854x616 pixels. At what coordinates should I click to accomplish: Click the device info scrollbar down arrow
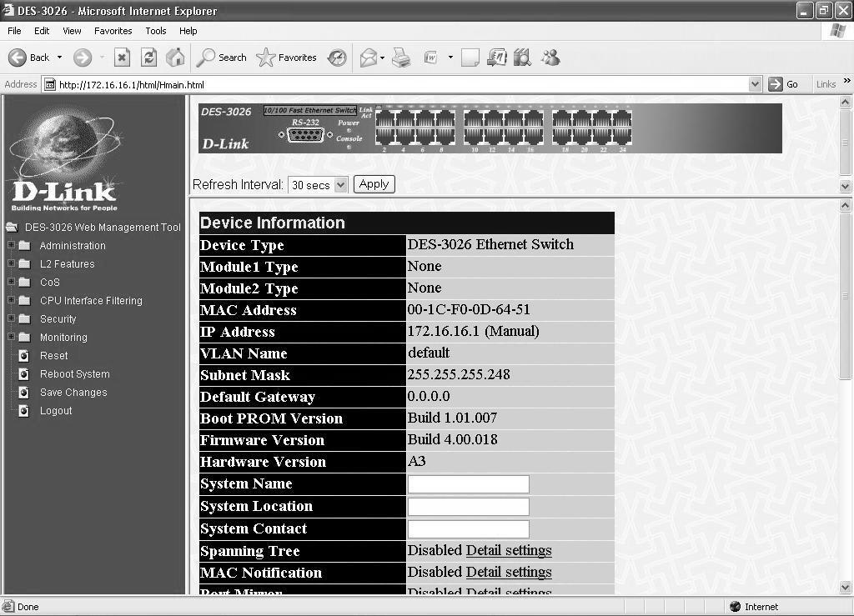(x=846, y=587)
